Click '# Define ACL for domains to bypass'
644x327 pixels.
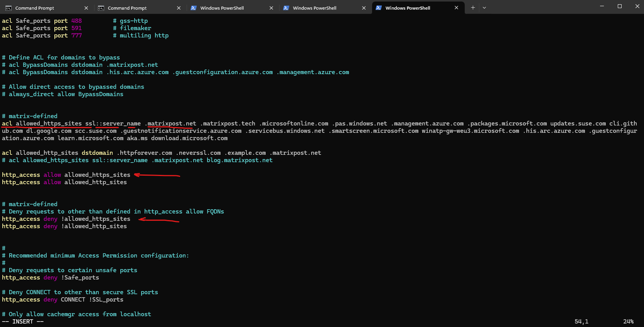61,58
